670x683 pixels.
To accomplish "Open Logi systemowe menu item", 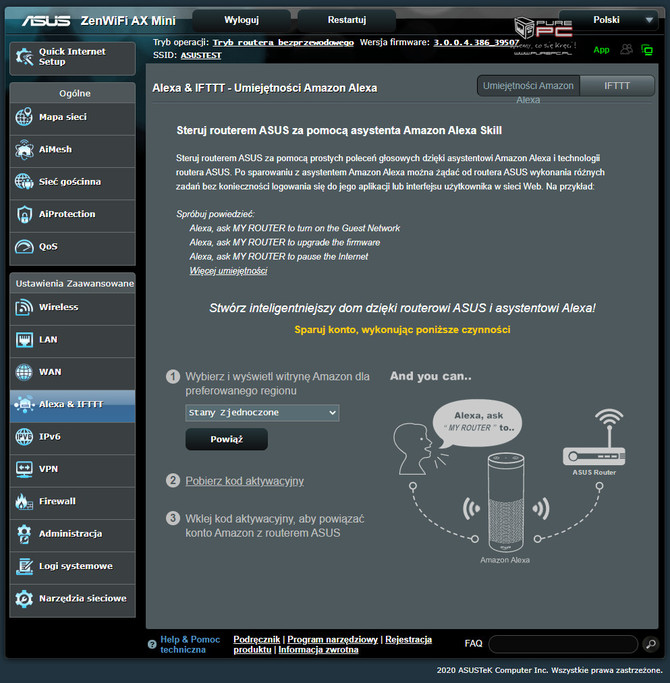I will pyautogui.click(x=72, y=566).
